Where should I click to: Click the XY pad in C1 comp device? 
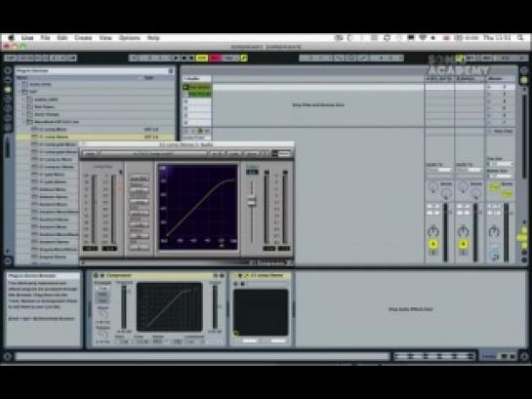point(261,312)
